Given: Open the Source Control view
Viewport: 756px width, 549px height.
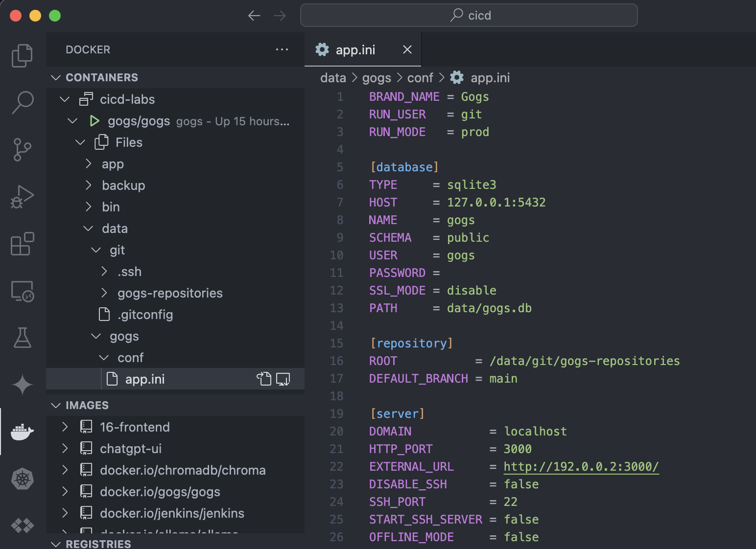Looking at the screenshot, I should point(22,149).
